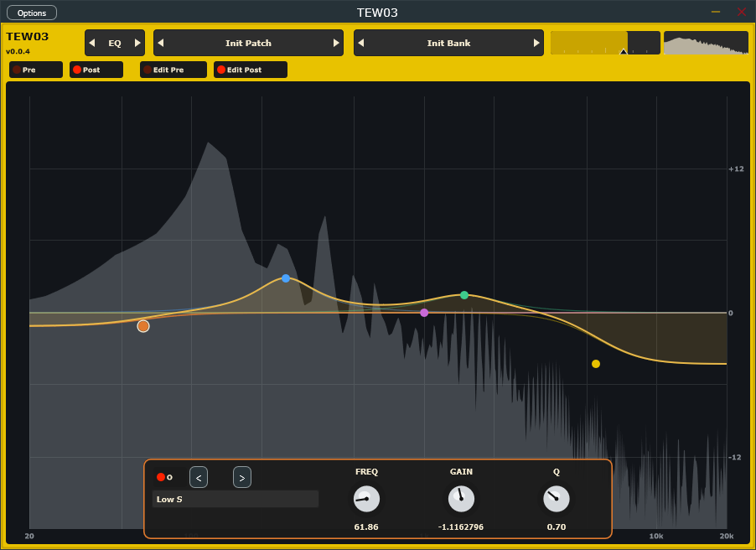Select the green EQ band node
Image resolution: width=756 pixels, height=550 pixels.
(x=464, y=295)
